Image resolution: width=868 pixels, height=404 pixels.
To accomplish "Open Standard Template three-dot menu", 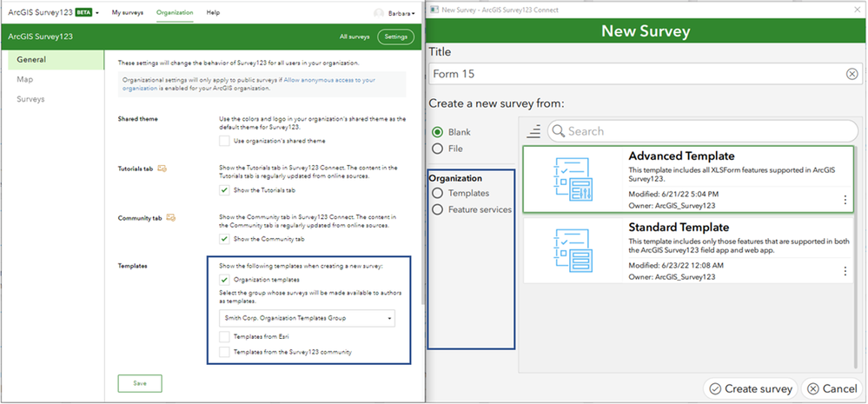I will coord(845,271).
